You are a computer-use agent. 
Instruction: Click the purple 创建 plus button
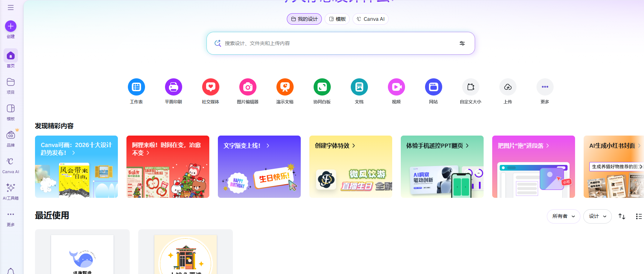point(11,26)
